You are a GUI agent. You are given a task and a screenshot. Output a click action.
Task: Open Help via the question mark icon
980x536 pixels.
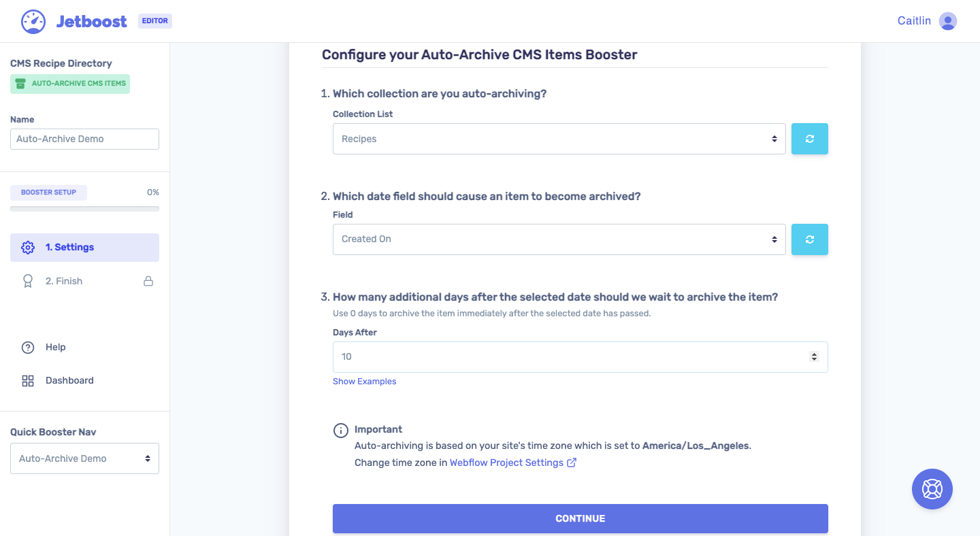coord(27,347)
